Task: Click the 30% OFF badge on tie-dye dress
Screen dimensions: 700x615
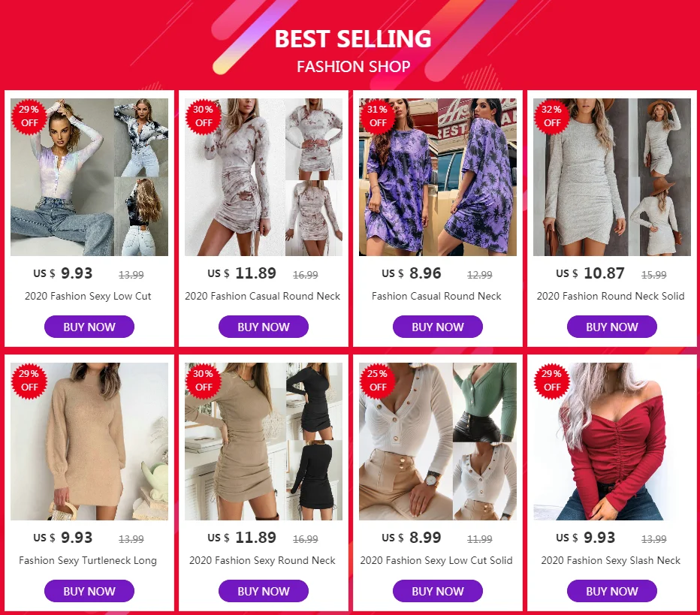Action: coord(203,116)
